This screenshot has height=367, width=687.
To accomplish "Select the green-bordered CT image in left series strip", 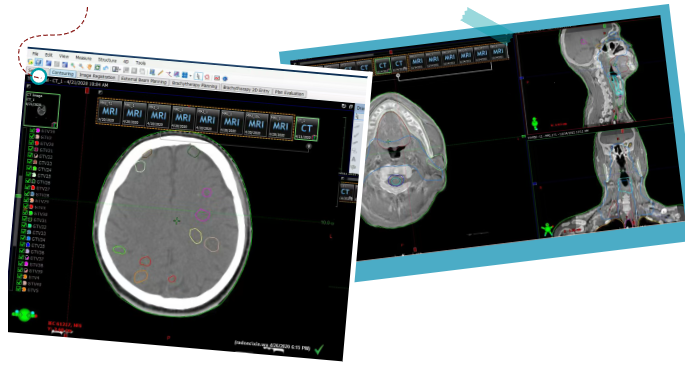I will pos(307,128).
